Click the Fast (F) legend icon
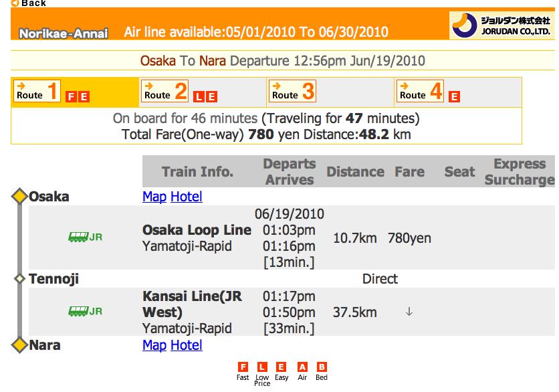The width and height of the screenshot is (559, 392). [243, 367]
